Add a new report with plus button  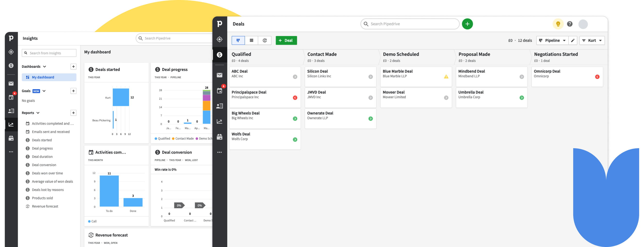(73, 113)
